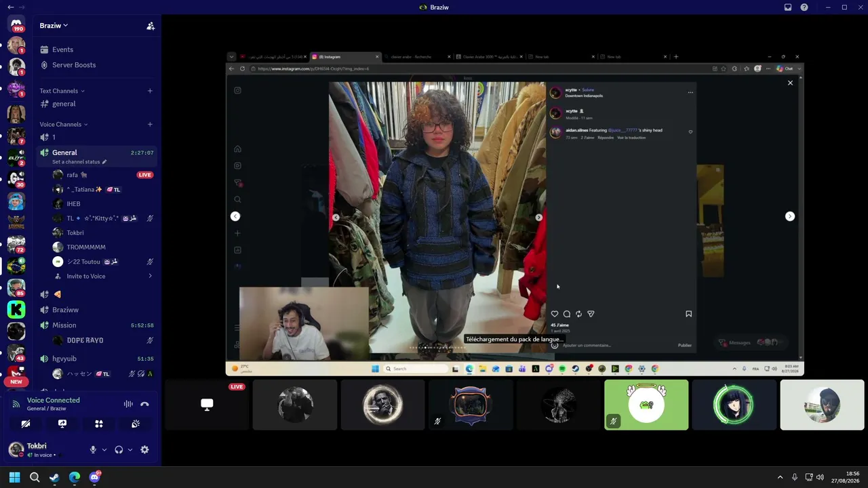Image resolution: width=868 pixels, height=488 pixels.
Task: Collapse the Text Channels category
Action: click(62, 91)
